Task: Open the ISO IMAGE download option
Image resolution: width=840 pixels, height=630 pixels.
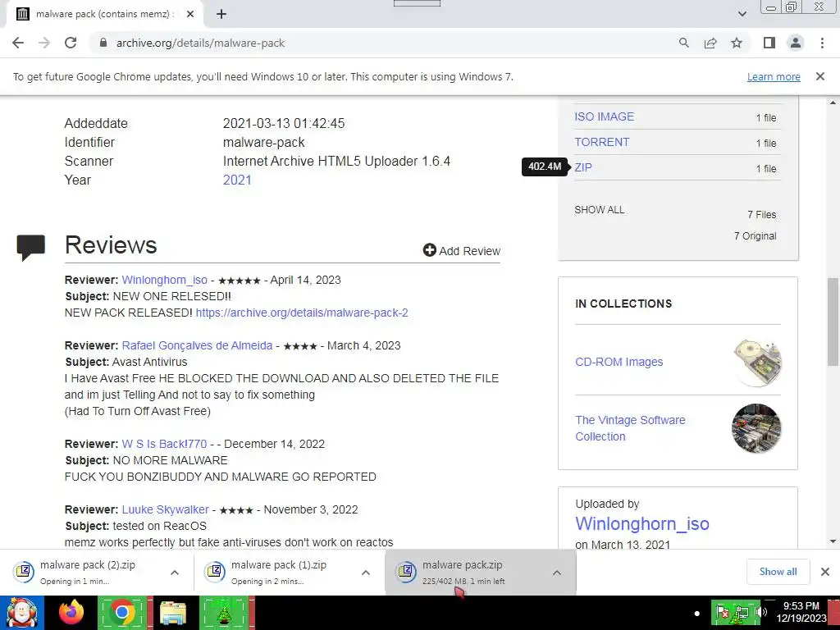Action: point(605,116)
